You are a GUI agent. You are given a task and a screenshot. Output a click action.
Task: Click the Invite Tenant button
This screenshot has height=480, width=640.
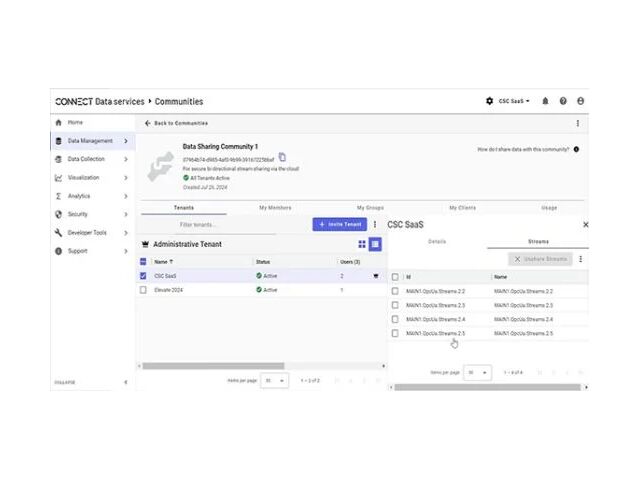coord(339,225)
